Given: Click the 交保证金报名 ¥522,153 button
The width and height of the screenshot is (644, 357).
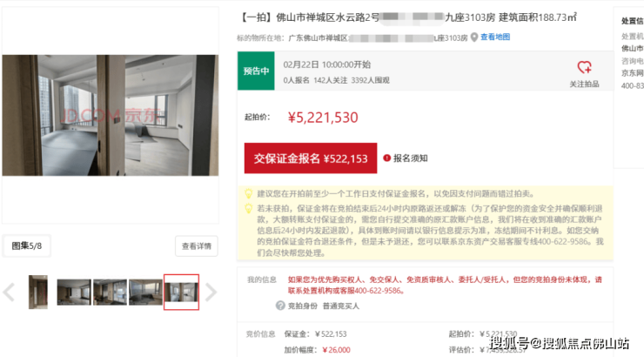Looking at the screenshot, I should pyautogui.click(x=311, y=158).
